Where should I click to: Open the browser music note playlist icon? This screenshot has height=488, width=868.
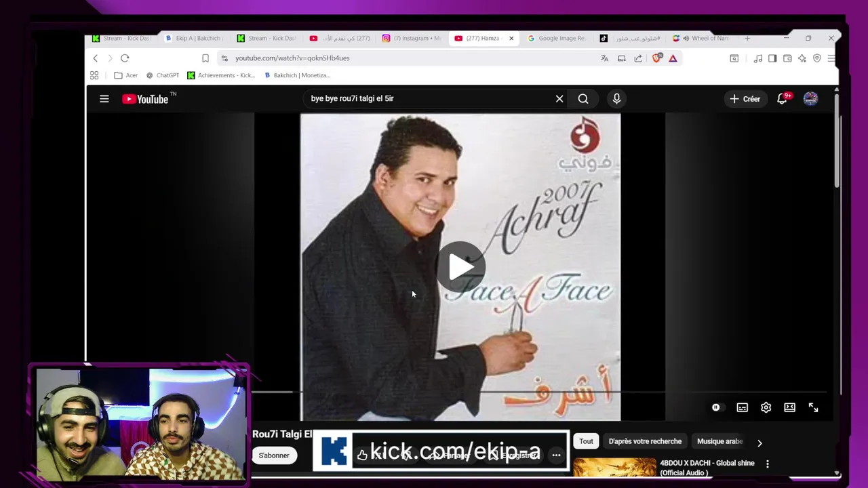tap(758, 58)
